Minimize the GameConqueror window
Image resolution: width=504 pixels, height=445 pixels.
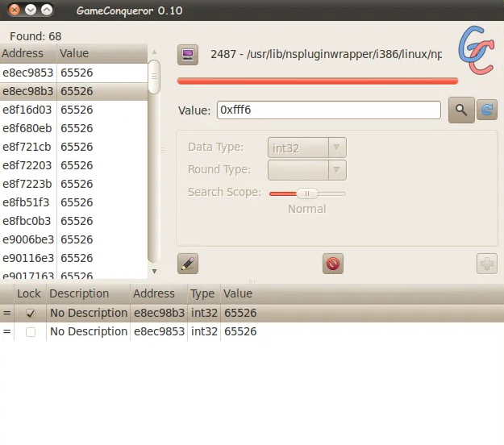tap(31, 10)
